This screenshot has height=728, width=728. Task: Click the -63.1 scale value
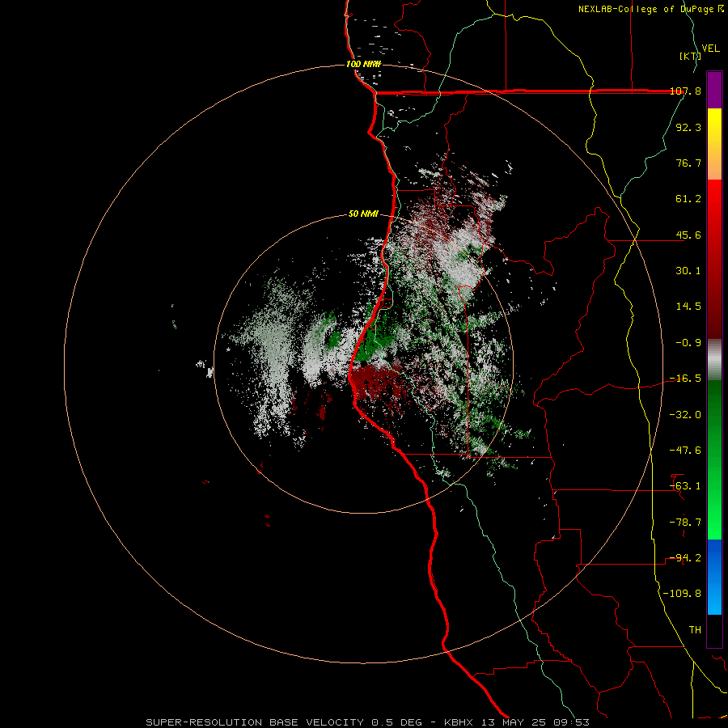[x=685, y=486]
